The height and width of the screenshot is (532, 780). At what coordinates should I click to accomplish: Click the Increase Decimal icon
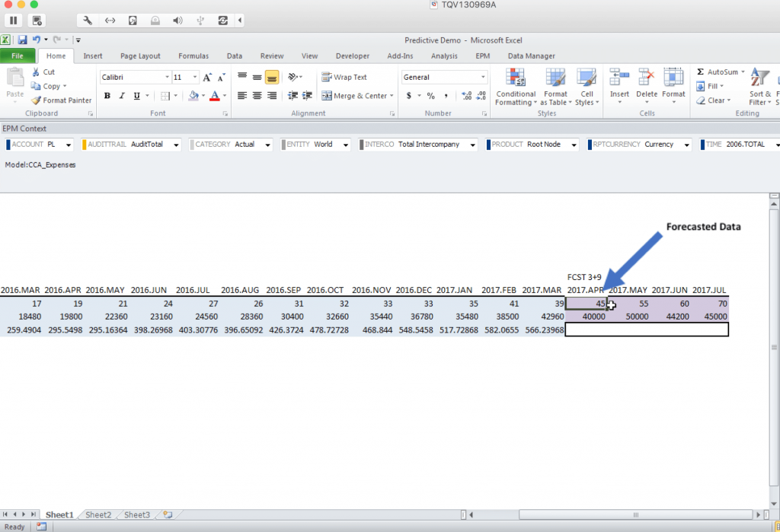[x=467, y=95]
